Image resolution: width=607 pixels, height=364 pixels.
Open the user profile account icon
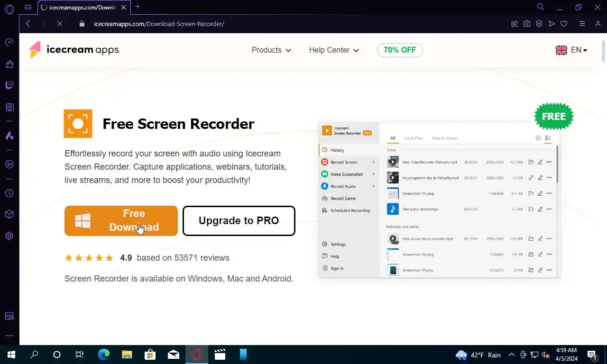tap(598, 24)
